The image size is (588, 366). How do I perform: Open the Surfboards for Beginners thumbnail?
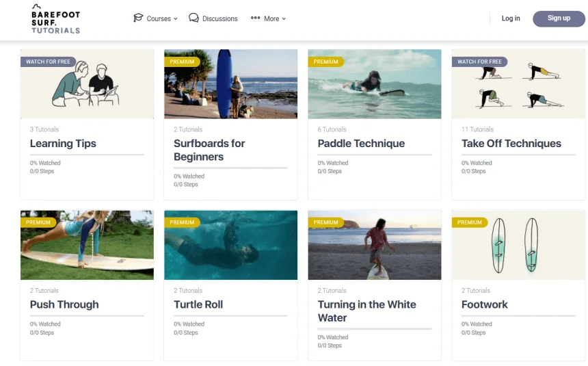230,84
